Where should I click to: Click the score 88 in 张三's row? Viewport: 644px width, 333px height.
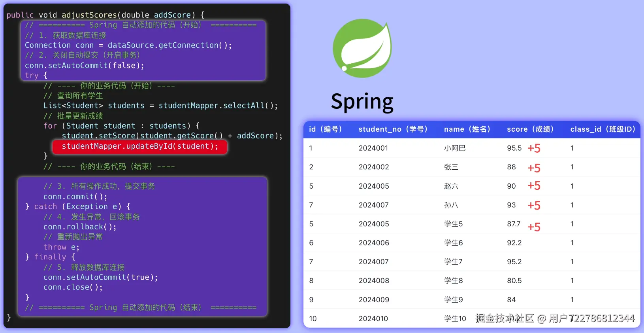tap(511, 167)
